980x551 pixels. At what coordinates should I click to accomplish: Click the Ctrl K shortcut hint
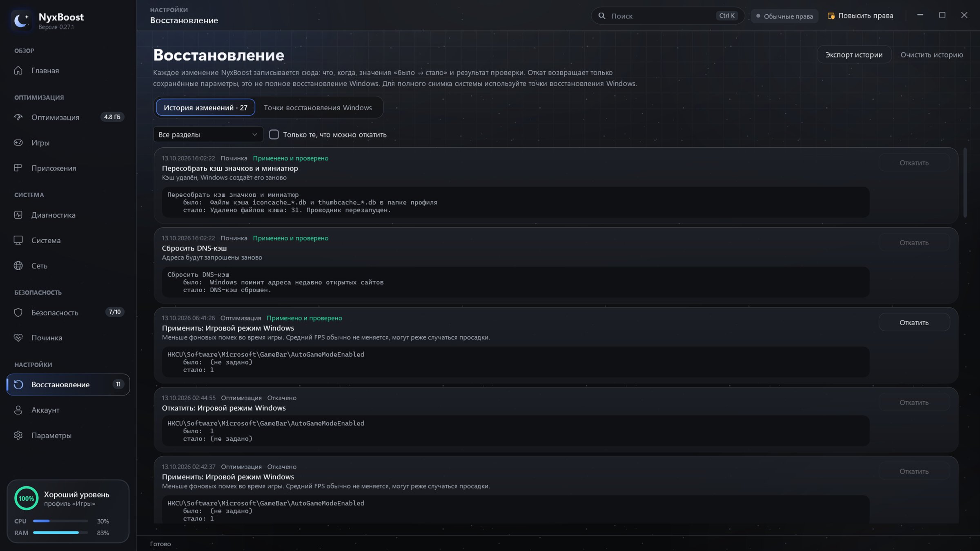pos(727,16)
